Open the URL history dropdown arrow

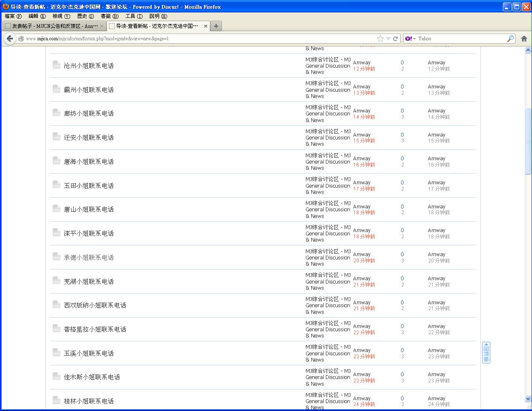[388, 39]
